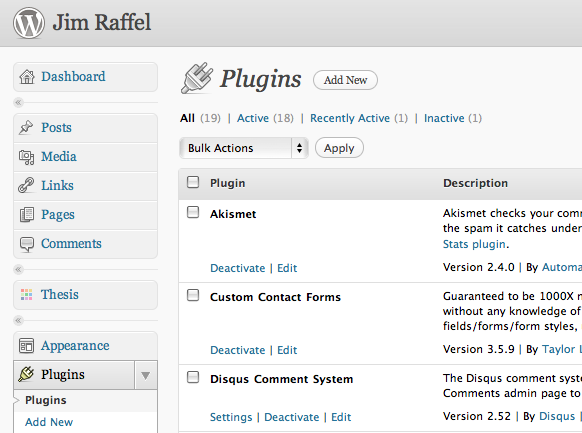Click the Posts pushpin icon
Viewport: 582px width, 433px height.
click(x=26, y=128)
